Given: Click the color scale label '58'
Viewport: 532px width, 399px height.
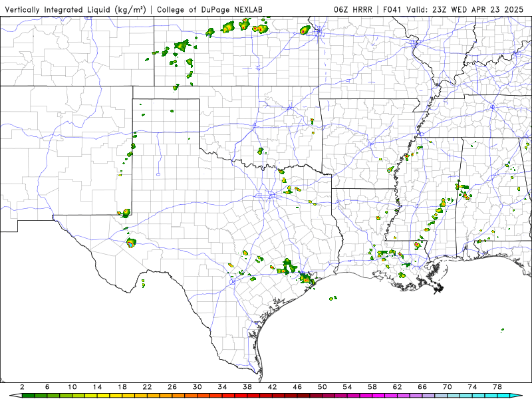Looking at the screenshot, I should click(372, 387).
